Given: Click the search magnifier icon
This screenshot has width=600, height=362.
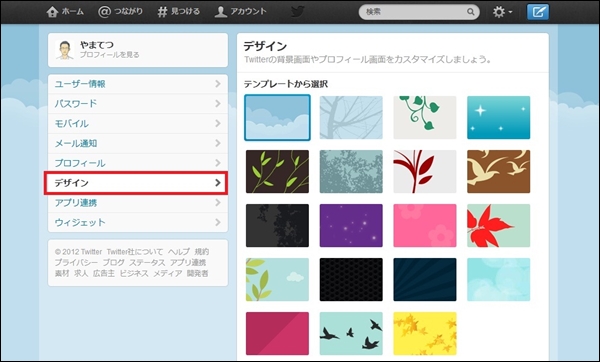Looking at the screenshot, I should pos(470,12).
